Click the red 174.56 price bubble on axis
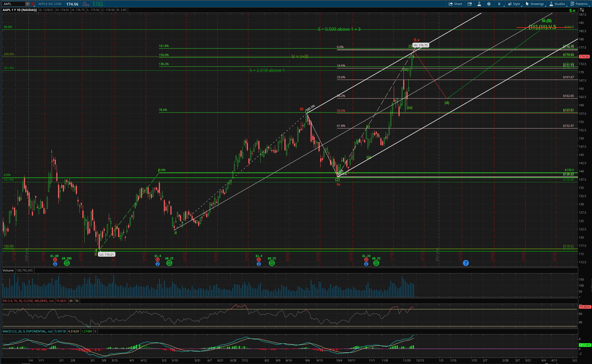 coord(584,57)
